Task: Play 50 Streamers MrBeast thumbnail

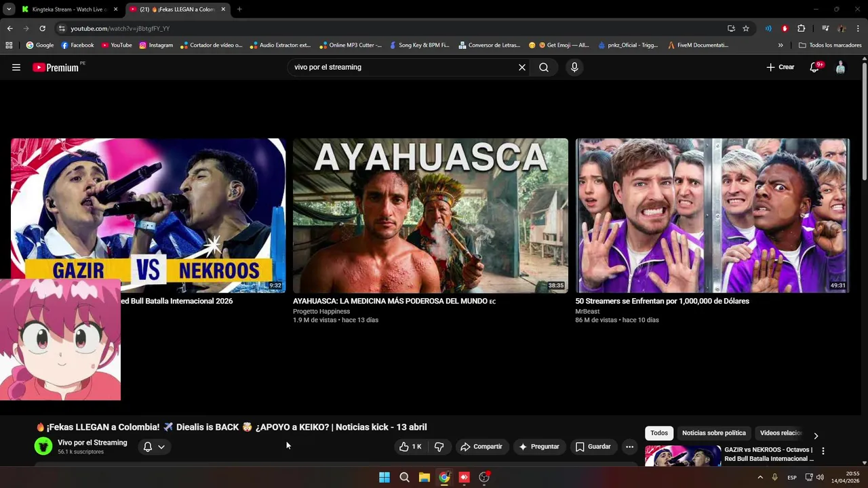Action: [713, 216]
